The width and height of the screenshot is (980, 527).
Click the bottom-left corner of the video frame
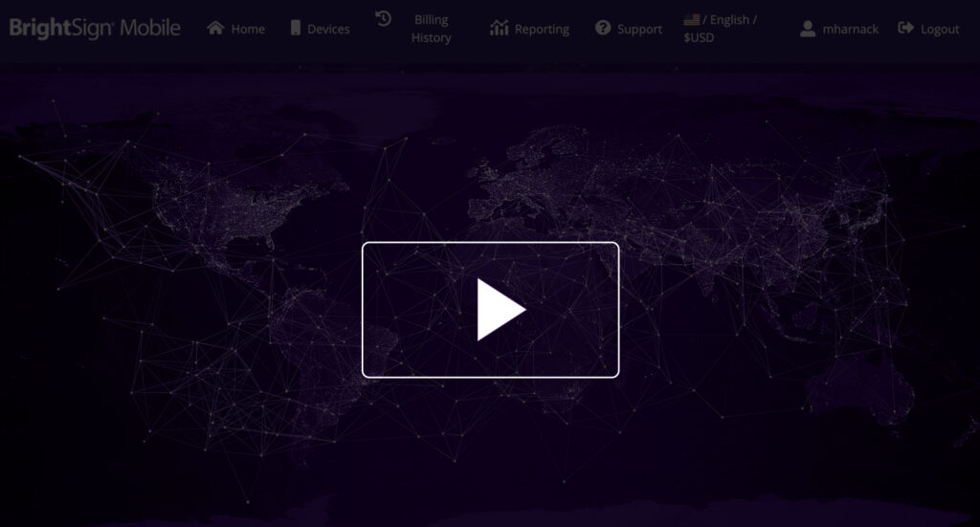tap(365, 374)
